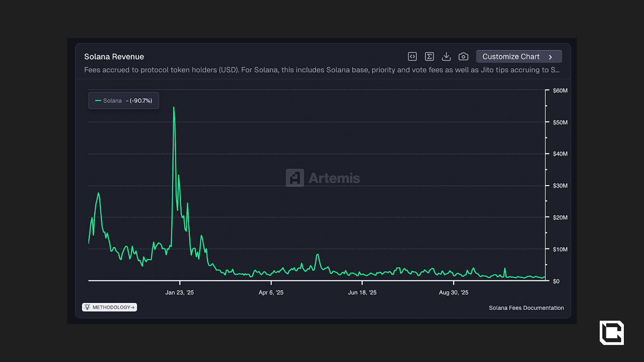Viewport: 644px width, 362px height.
Task: Toggle the Solana series in legend
Action: [x=112, y=101]
